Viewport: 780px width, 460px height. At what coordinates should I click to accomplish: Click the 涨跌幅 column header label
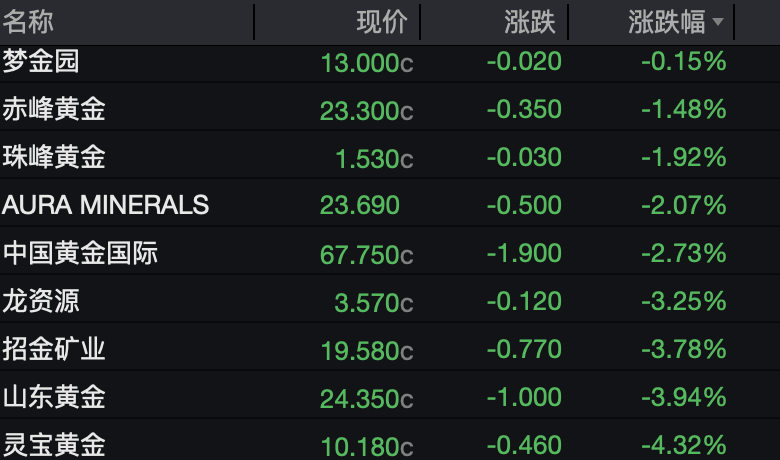pyautogui.click(x=666, y=21)
